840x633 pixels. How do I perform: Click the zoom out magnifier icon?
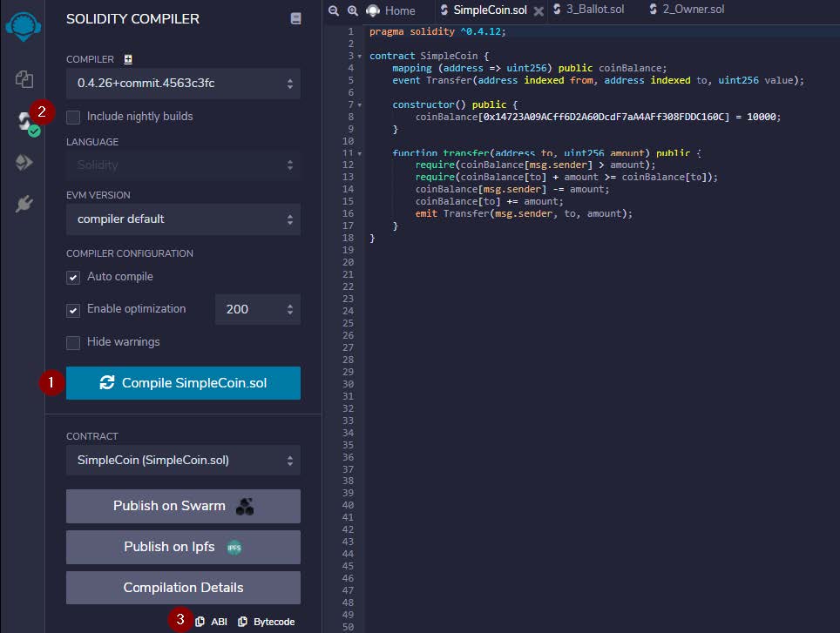334,10
